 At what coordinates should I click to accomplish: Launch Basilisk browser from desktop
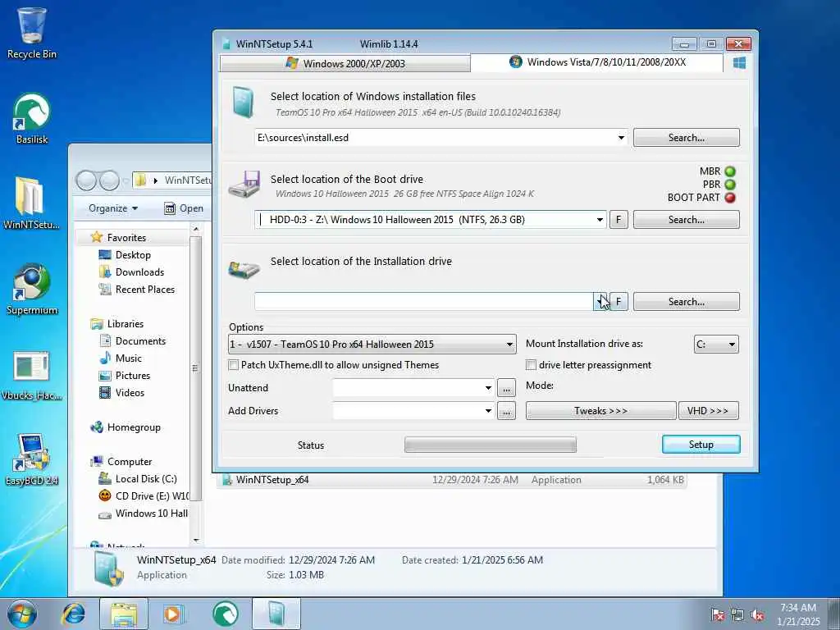click(32, 119)
